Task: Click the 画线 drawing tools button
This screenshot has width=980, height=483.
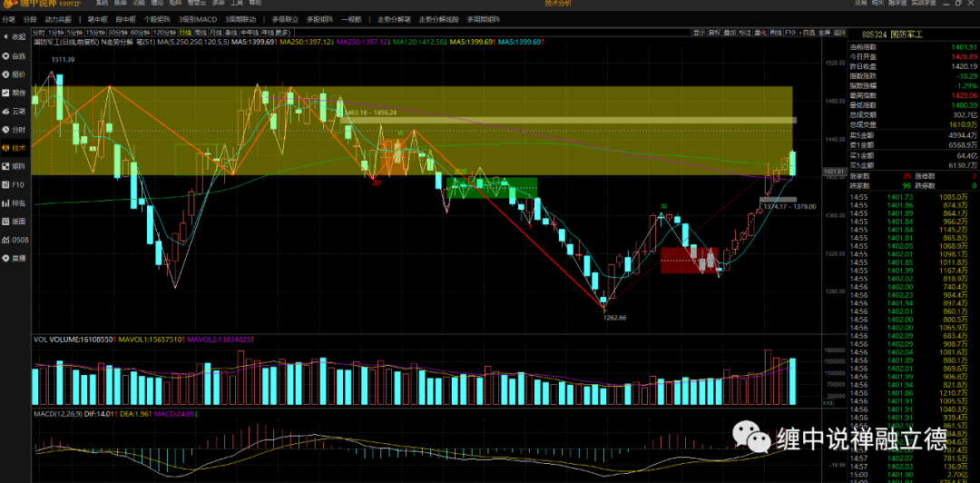Action: 776,33
